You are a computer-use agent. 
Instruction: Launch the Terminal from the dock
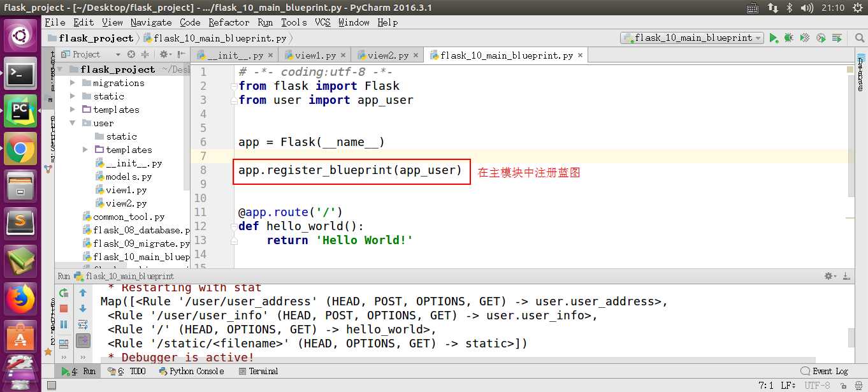tap(21, 75)
